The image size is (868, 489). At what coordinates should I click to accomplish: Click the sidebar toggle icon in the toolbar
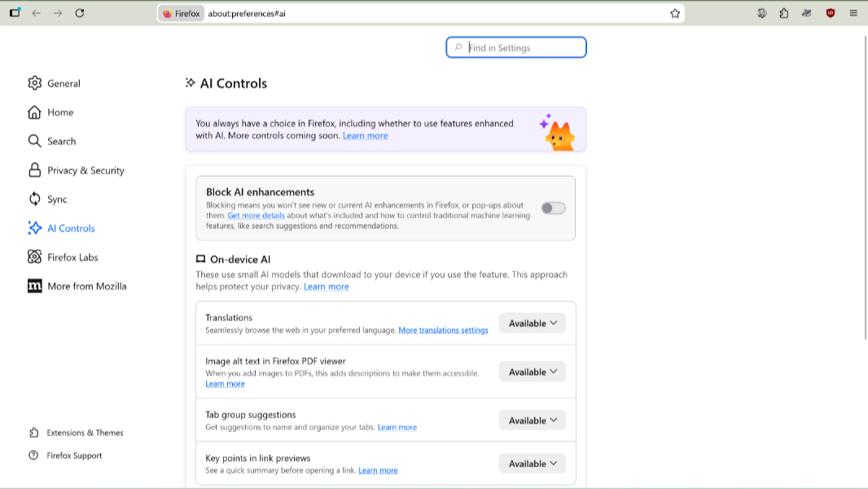tap(15, 12)
